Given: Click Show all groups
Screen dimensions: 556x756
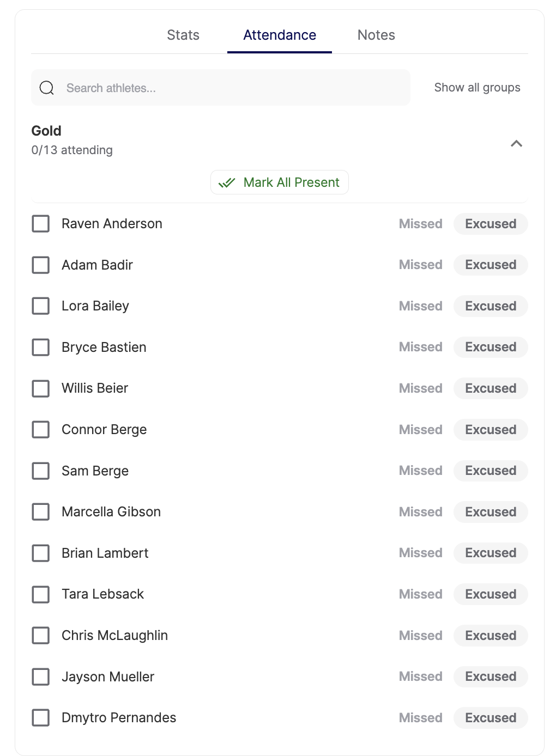Looking at the screenshot, I should 477,88.
